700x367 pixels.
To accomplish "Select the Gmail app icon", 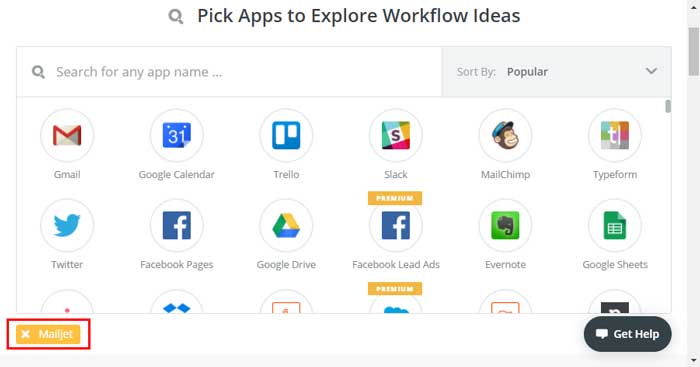I will coord(67,135).
